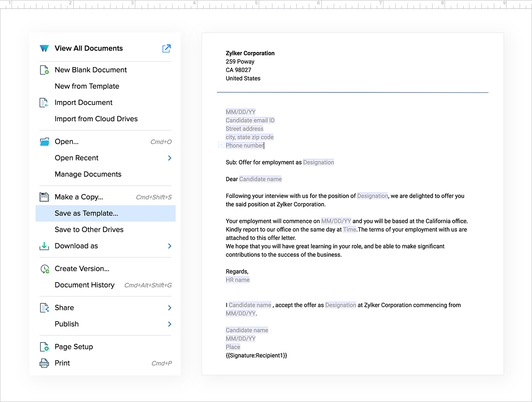Expand the Open Recent submenu arrow
Viewport: 532px width, 402px height.
169,158
